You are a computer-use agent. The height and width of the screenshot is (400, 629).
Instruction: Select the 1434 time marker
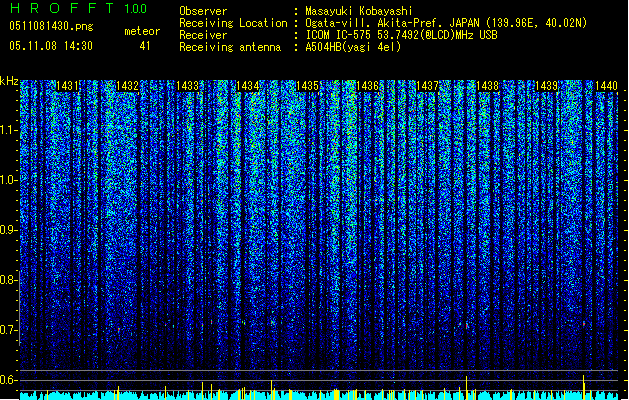(248, 86)
